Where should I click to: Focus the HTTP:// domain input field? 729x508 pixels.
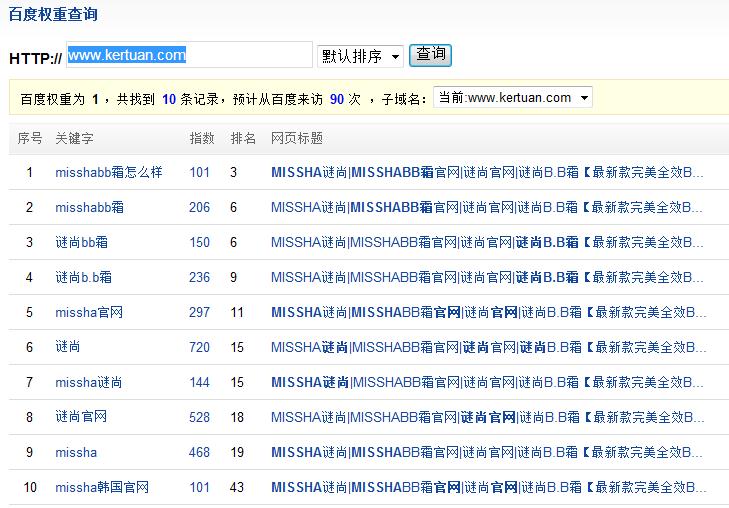(x=189, y=55)
